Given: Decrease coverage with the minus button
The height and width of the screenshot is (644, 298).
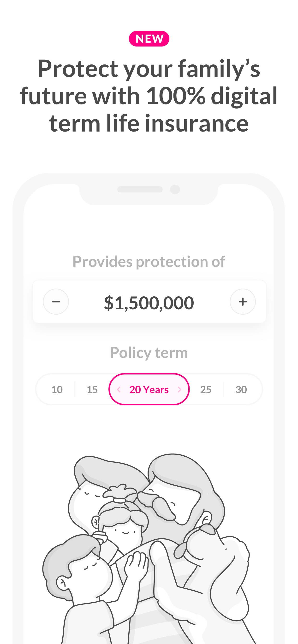Looking at the screenshot, I should pos(56,301).
